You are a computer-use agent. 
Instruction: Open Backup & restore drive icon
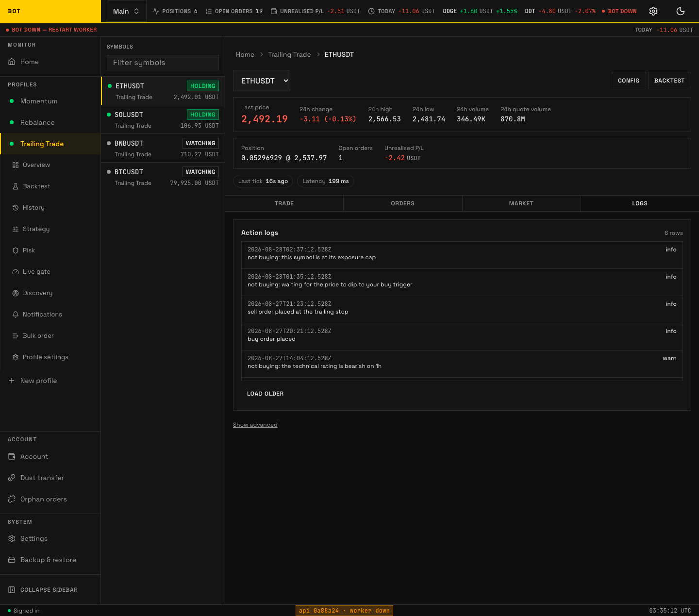click(x=12, y=560)
